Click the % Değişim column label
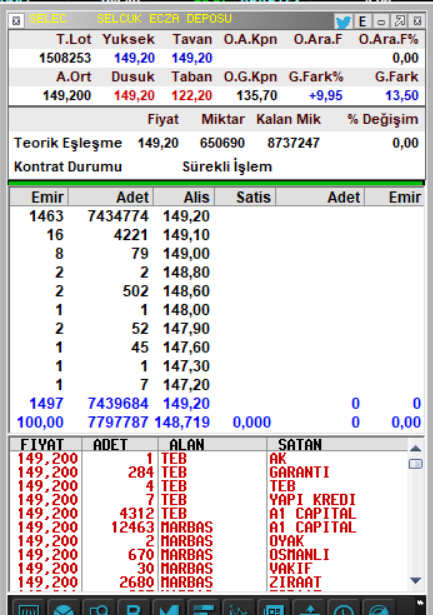 pyautogui.click(x=383, y=119)
